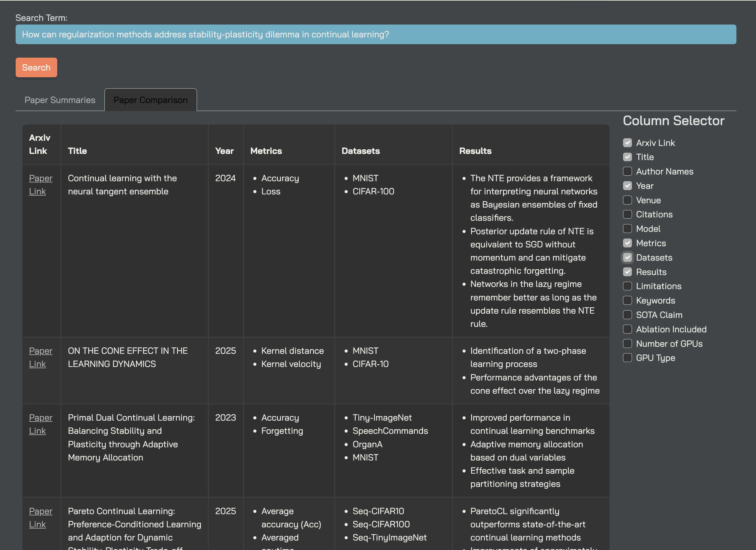Click title 'ON THE CONE EFFECT IN THE LEARNING DYNAMICS'
Image resolution: width=756 pixels, height=550 pixels.
click(128, 357)
